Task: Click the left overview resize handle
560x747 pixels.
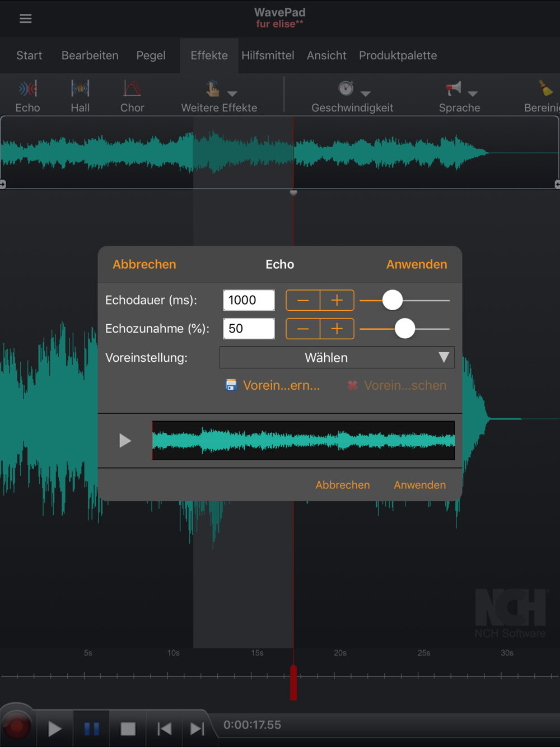Action: pyautogui.click(x=3, y=184)
